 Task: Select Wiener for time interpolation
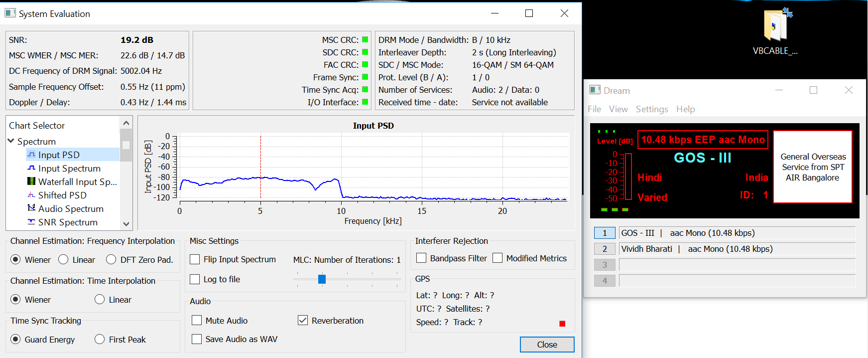(15, 299)
